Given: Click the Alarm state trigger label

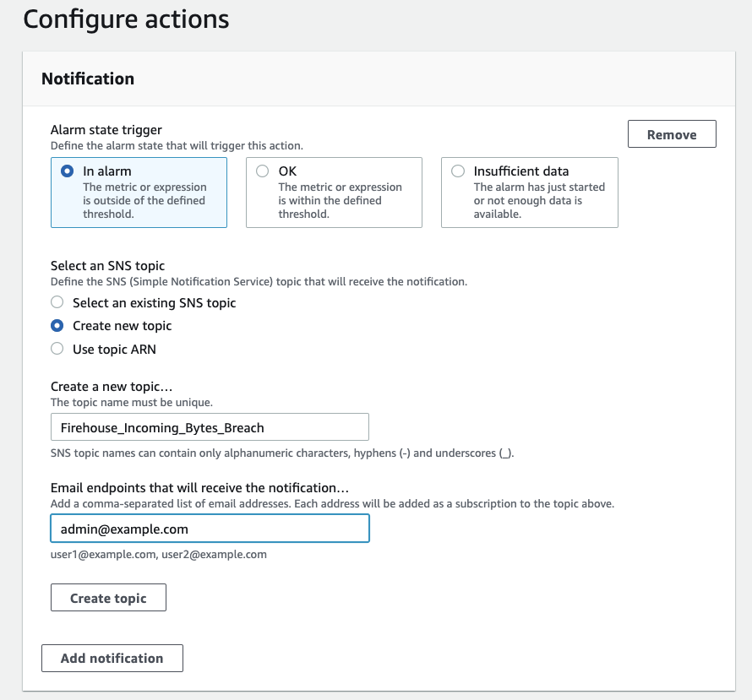Looking at the screenshot, I should click(106, 130).
